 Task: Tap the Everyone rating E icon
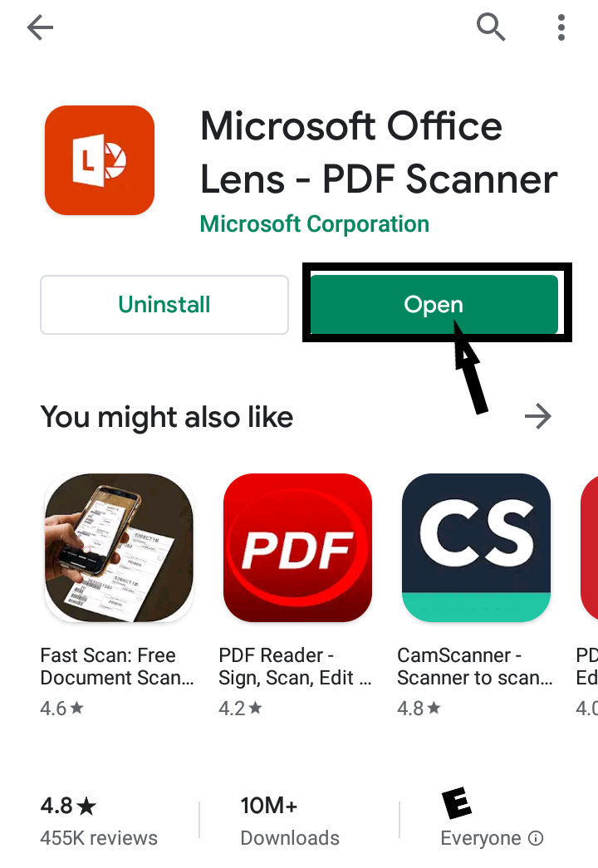click(x=456, y=802)
